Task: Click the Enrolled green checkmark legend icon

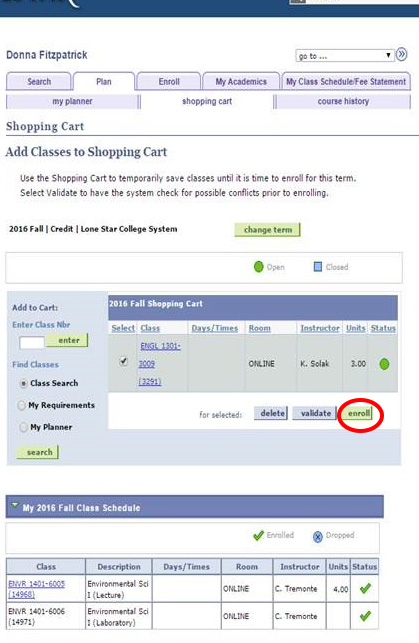Action: (258, 536)
